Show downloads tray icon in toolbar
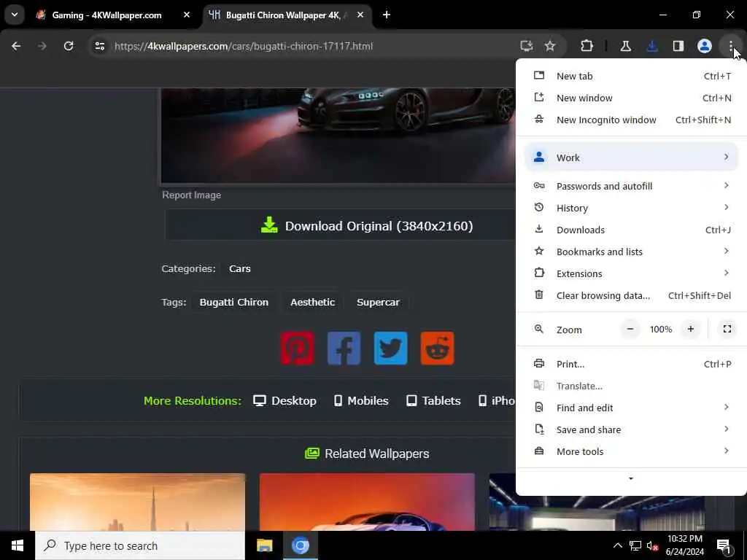This screenshot has width=747, height=560. pos(652,46)
